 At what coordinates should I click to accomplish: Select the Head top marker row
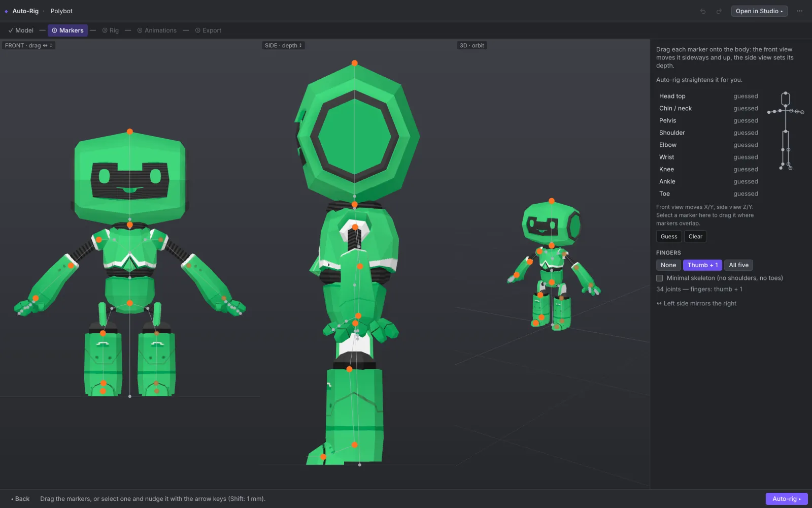click(x=708, y=96)
